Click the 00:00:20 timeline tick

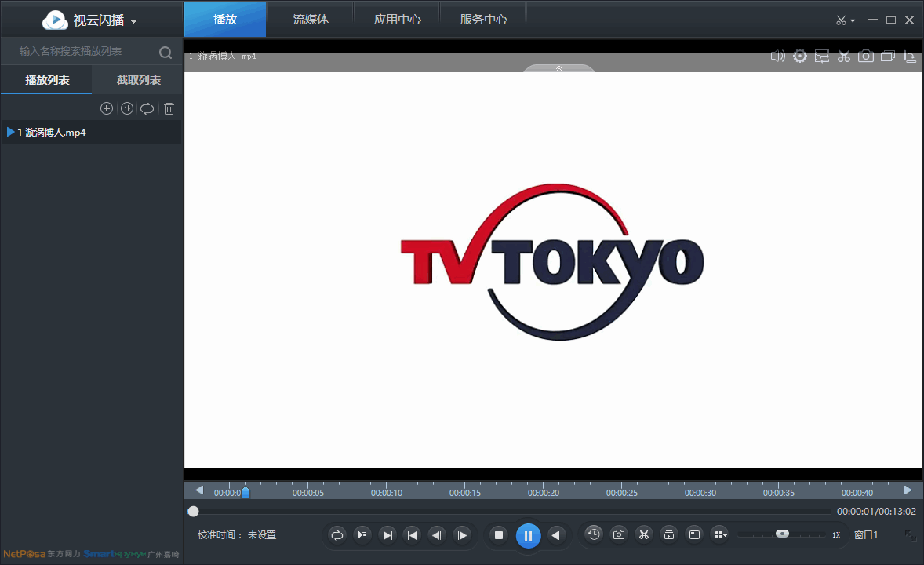pyautogui.click(x=544, y=493)
